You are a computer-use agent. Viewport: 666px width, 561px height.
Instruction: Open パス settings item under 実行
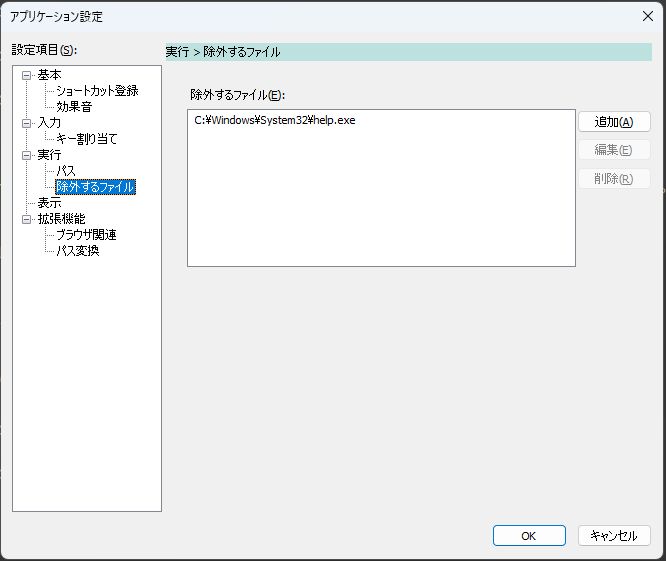click(66, 171)
